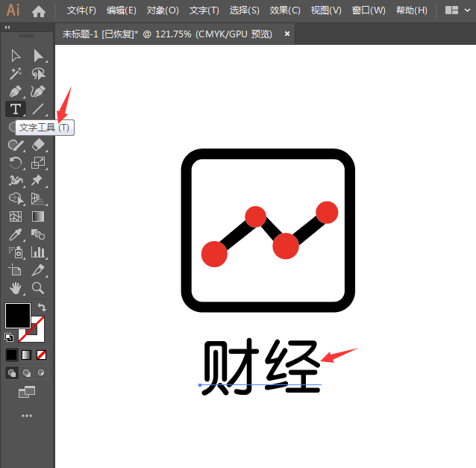Select the Line Segment tool
Screen dimensions: 476x468
pyautogui.click(x=38, y=109)
